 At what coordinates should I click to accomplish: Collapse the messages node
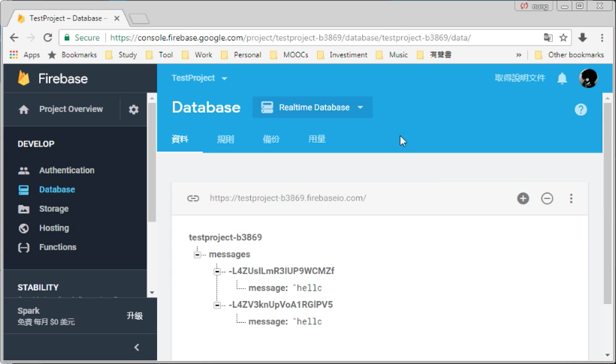click(198, 255)
